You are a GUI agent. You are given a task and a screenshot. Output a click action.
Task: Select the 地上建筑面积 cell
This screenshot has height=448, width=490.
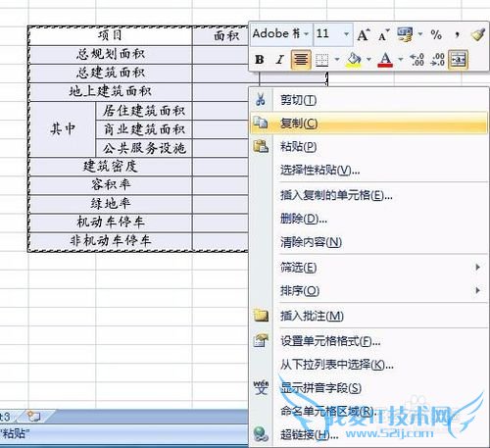[110, 92]
